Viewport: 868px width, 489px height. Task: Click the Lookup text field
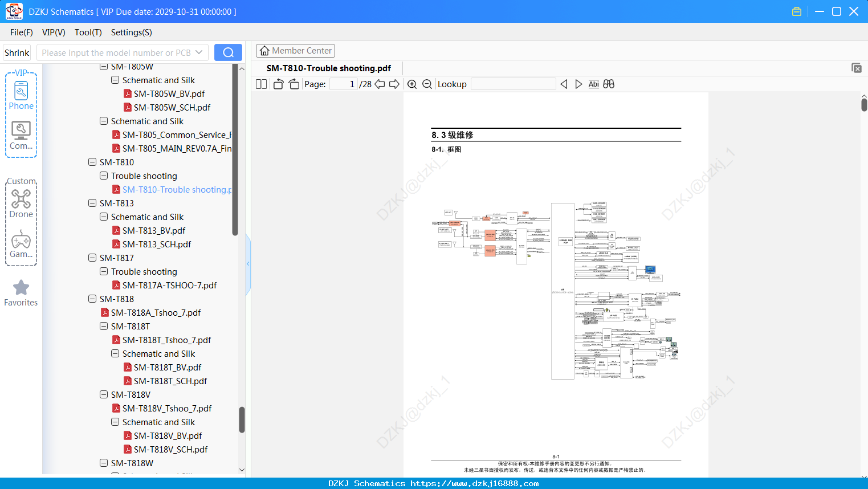click(514, 84)
